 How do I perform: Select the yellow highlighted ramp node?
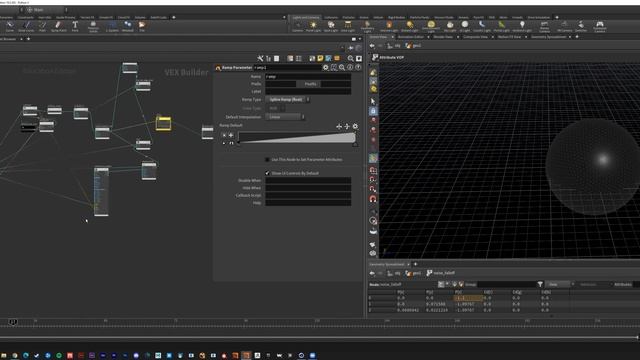pos(163,123)
